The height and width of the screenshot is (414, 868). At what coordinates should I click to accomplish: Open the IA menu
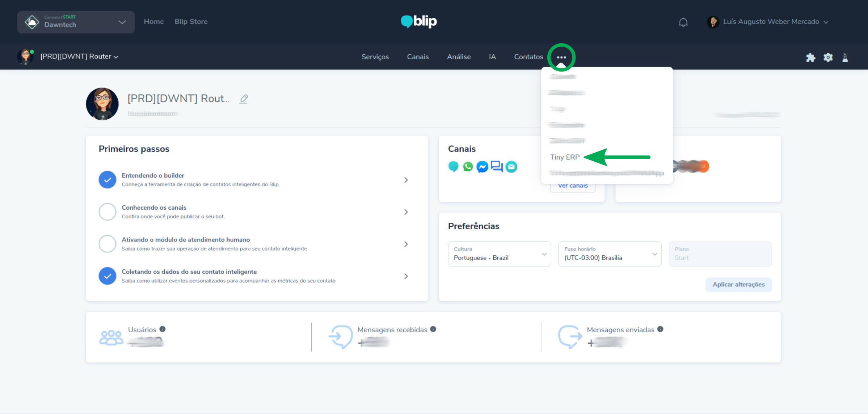click(x=492, y=57)
